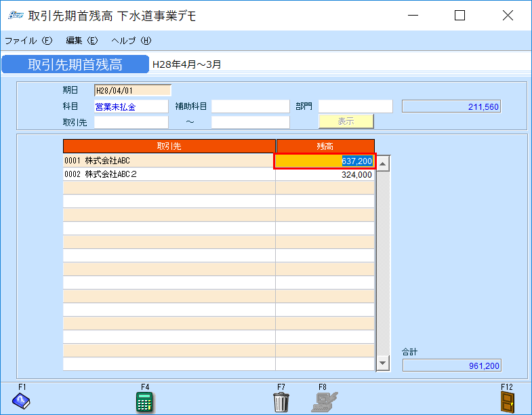Click the F12 exit door icon
This screenshot has width=532, height=415.
(508, 401)
